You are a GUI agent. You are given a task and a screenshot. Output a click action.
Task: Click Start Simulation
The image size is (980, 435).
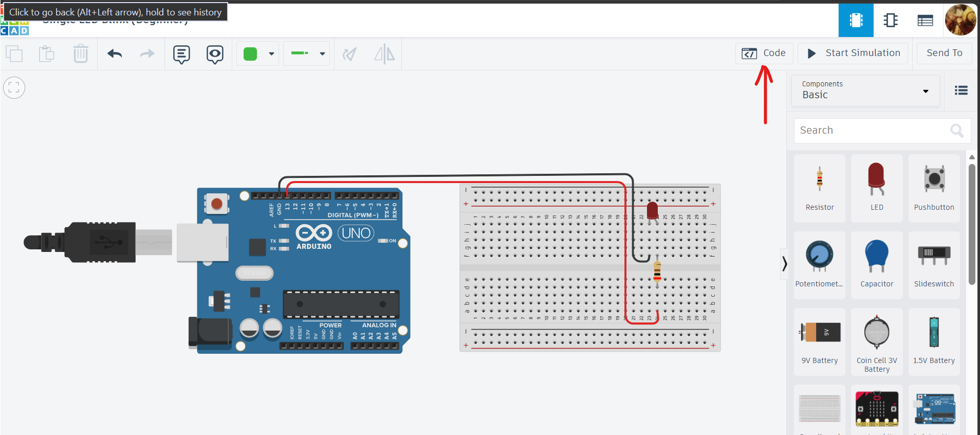click(x=853, y=53)
